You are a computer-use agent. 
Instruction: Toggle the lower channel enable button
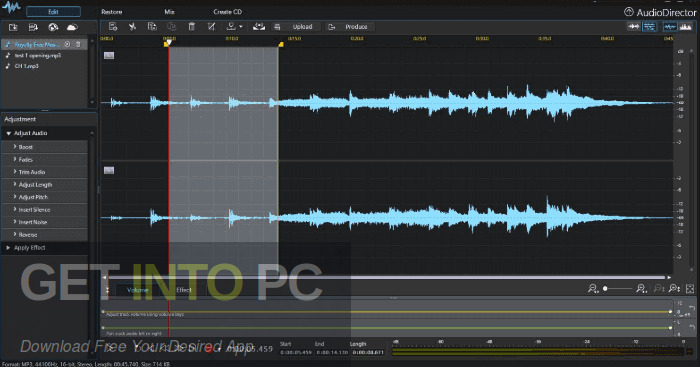[x=109, y=170]
